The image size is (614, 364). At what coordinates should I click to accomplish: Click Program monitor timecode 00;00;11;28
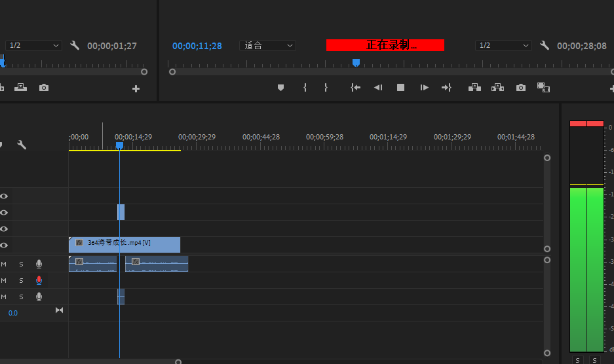[197, 46]
